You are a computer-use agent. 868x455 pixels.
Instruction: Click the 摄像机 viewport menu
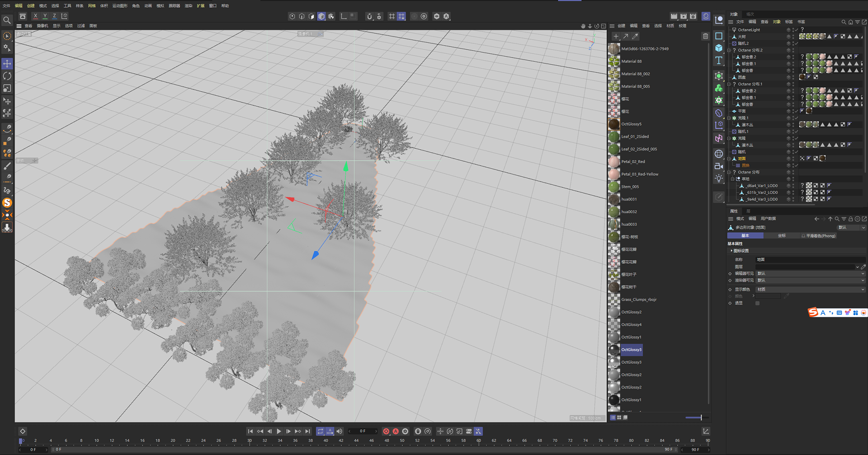click(42, 26)
